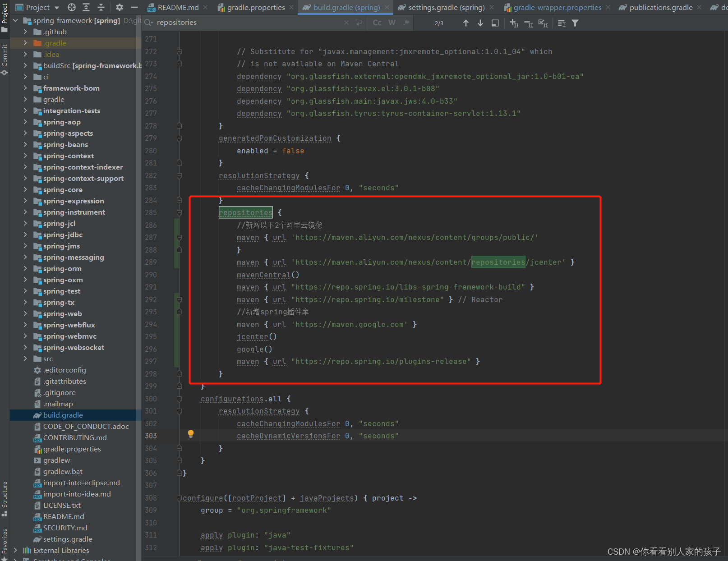Click the new line icon in search field
This screenshot has height=561, width=728.
point(359,23)
